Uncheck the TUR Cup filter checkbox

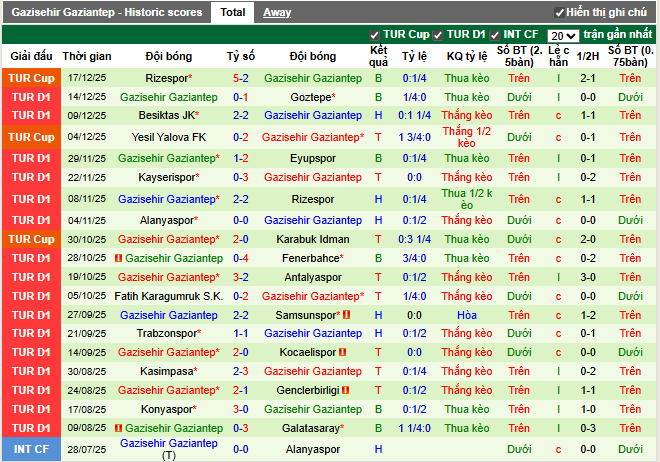click(x=373, y=35)
